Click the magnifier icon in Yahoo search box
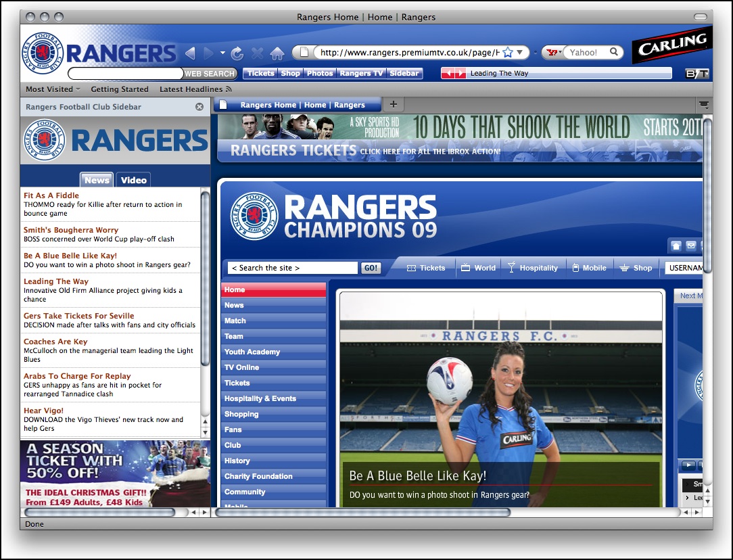Screen dimensions: 733x560 coord(614,52)
